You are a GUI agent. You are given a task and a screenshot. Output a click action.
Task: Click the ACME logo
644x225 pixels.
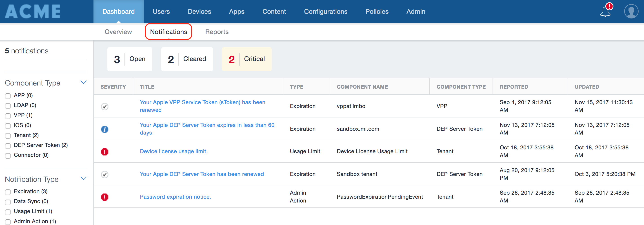point(33,11)
